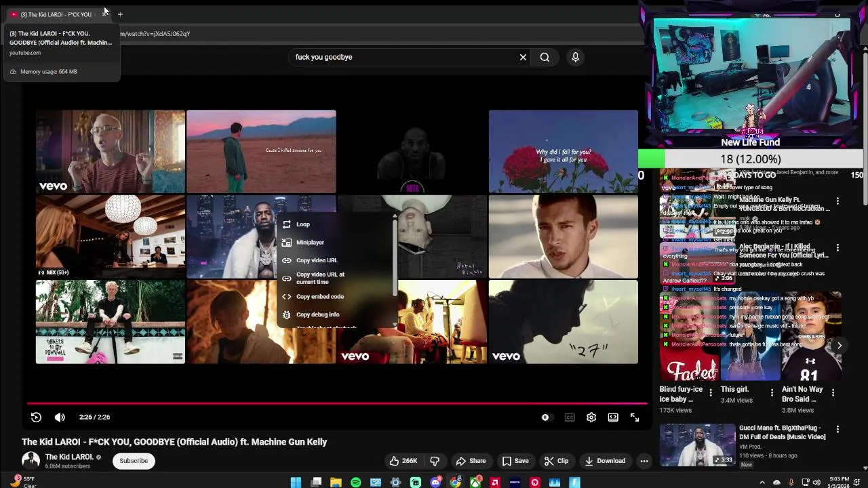Open Gucci Mane DM Full of Deals thumbnail
The image size is (868, 488).
698,445
